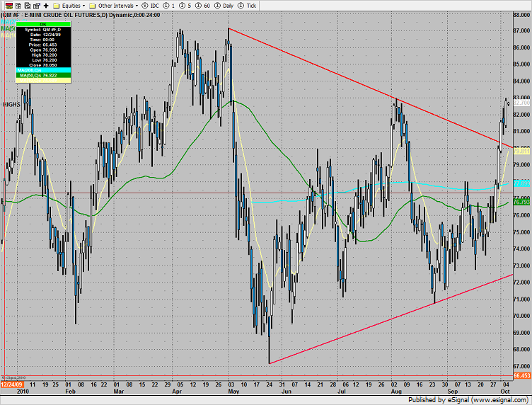The image size is (532, 405).
Task: Switch to the 5 minute interval
Action: 185,6
